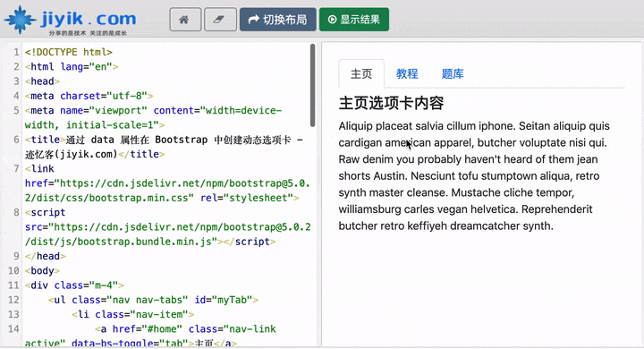Viewport: 644px width, 349px height.
Task: Click the <title> line in editor
Action: [164, 147]
